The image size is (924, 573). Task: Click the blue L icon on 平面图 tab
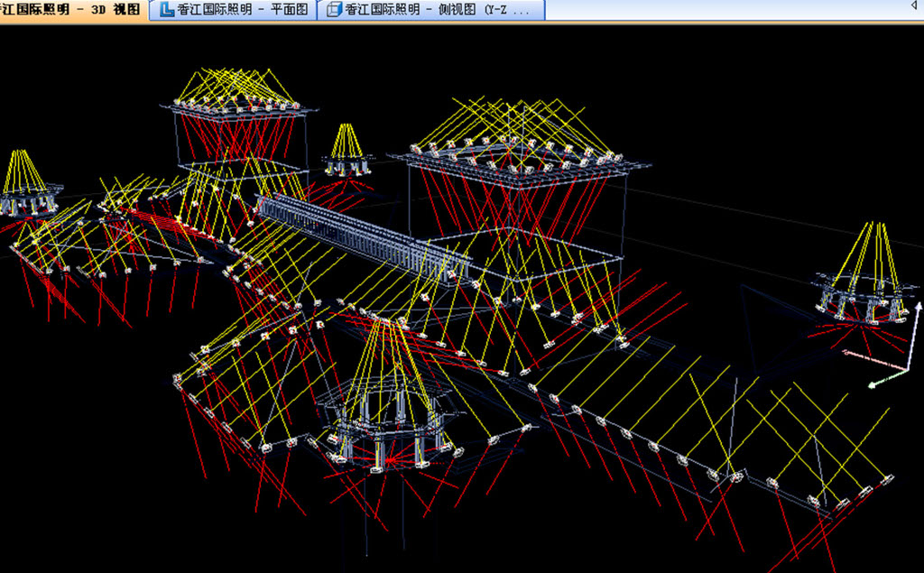point(167,10)
